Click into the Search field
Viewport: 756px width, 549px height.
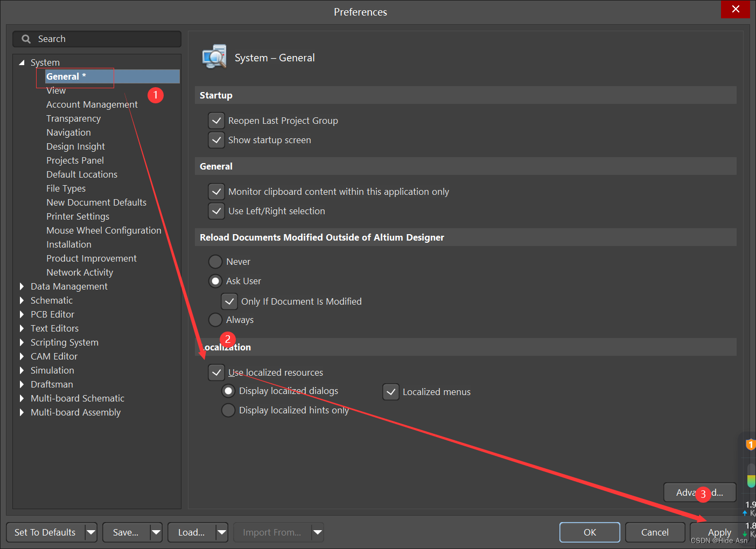(97, 39)
